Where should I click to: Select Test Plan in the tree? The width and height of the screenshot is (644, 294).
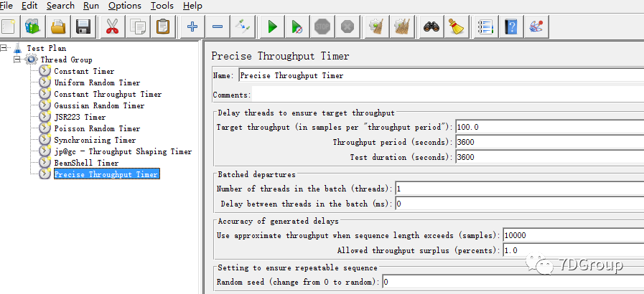(x=47, y=48)
